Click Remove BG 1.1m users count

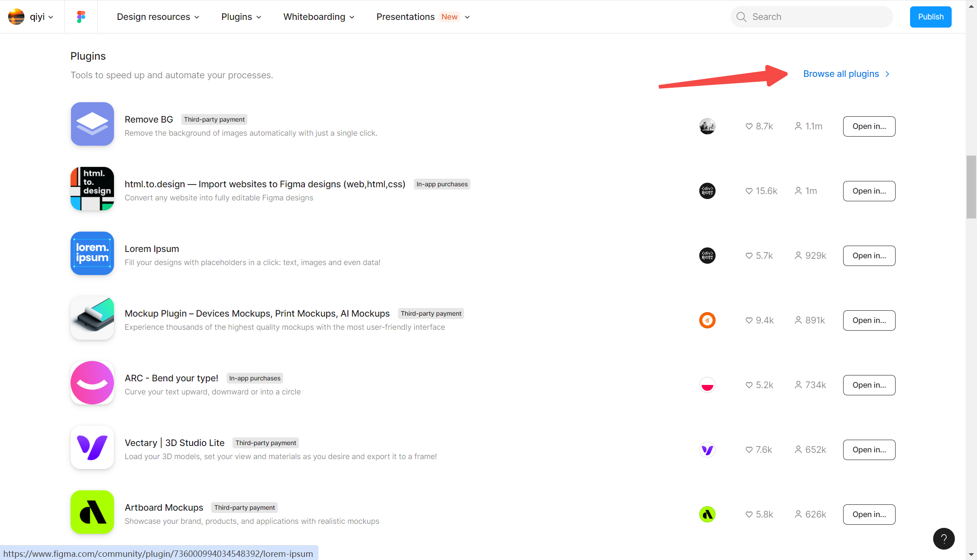pyautogui.click(x=809, y=126)
